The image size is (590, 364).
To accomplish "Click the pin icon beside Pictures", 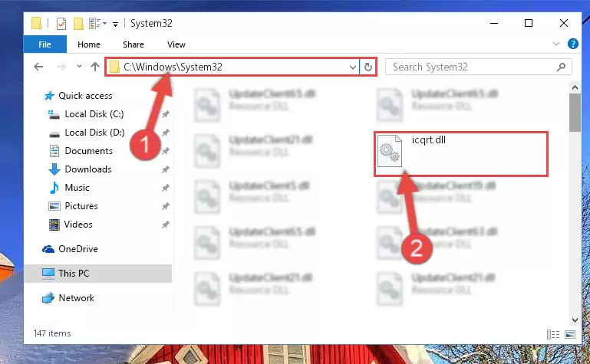I will click(165, 206).
